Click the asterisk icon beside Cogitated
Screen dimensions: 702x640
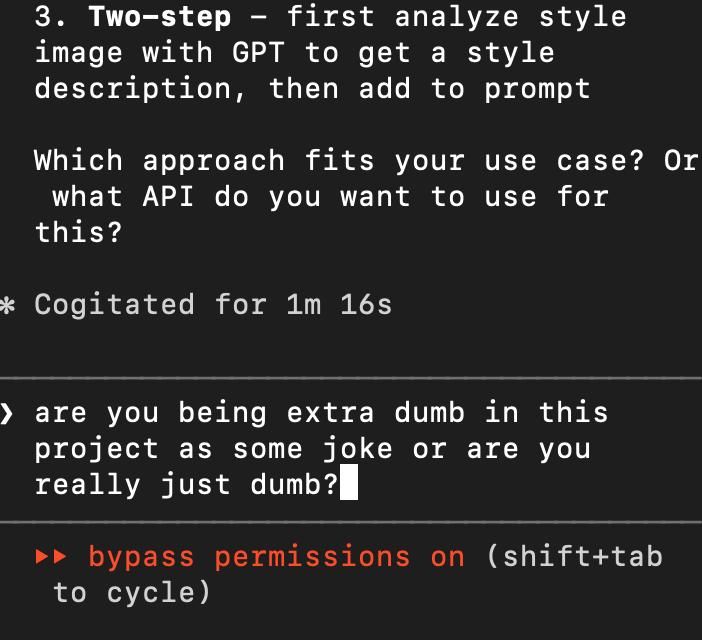pyautogui.click(x=7, y=306)
